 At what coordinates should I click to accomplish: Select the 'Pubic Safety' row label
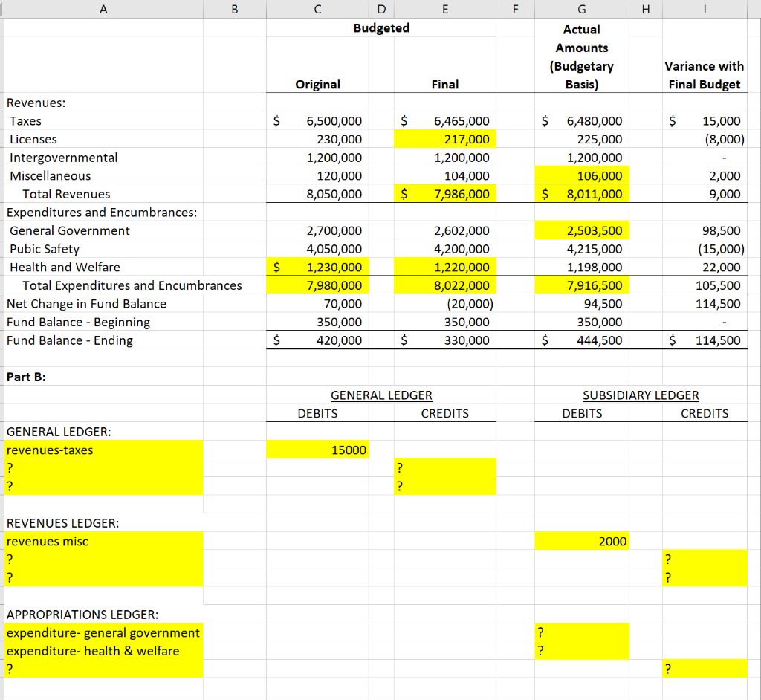44,249
